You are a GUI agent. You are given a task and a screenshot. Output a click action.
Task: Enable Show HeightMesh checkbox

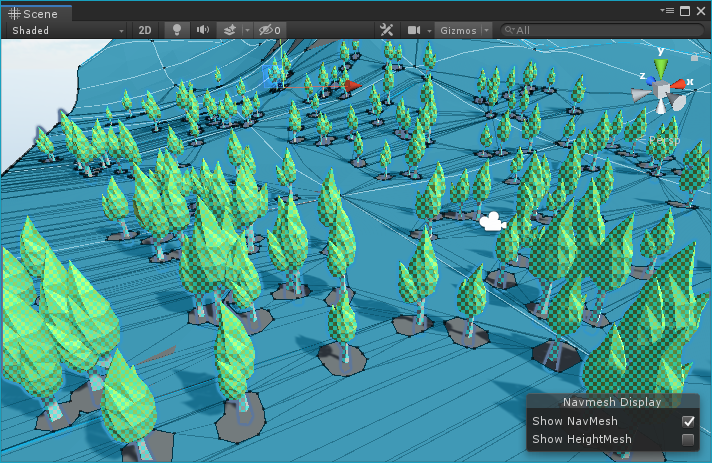click(688, 439)
